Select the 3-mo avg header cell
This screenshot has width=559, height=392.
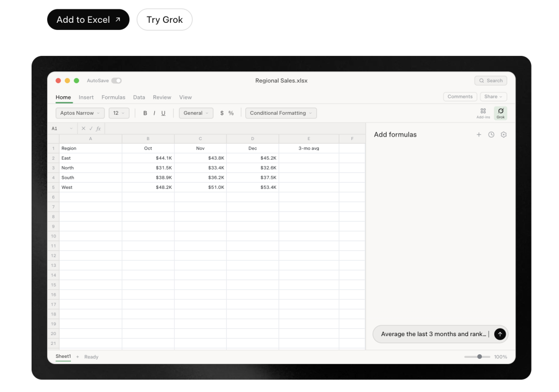(308, 148)
